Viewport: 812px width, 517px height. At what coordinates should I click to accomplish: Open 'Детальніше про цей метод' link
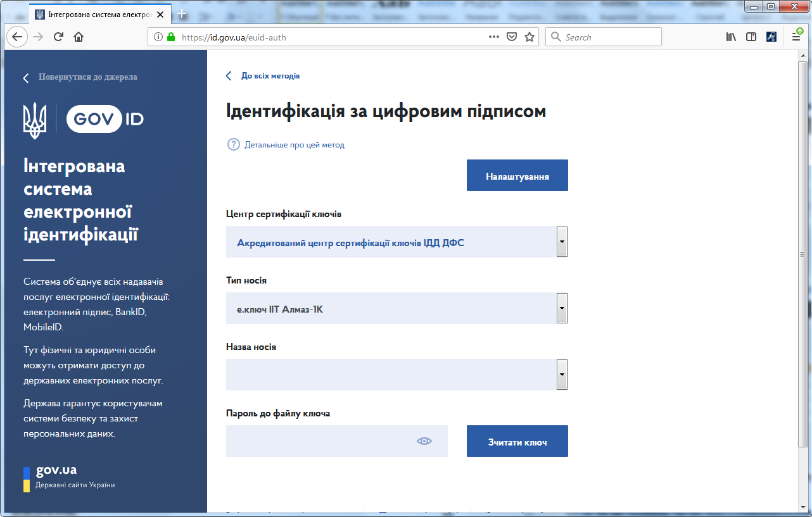(x=295, y=145)
